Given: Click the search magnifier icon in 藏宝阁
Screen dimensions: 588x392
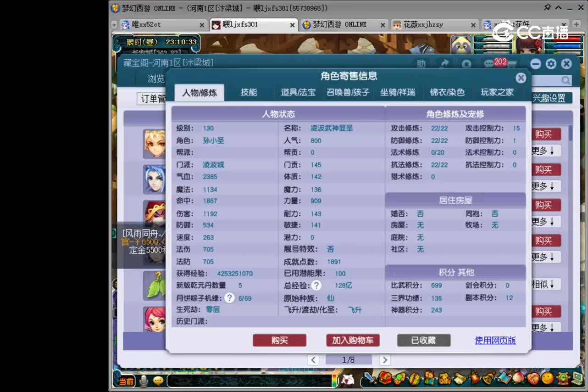Looking at the screenshot, I should (566, 80).
